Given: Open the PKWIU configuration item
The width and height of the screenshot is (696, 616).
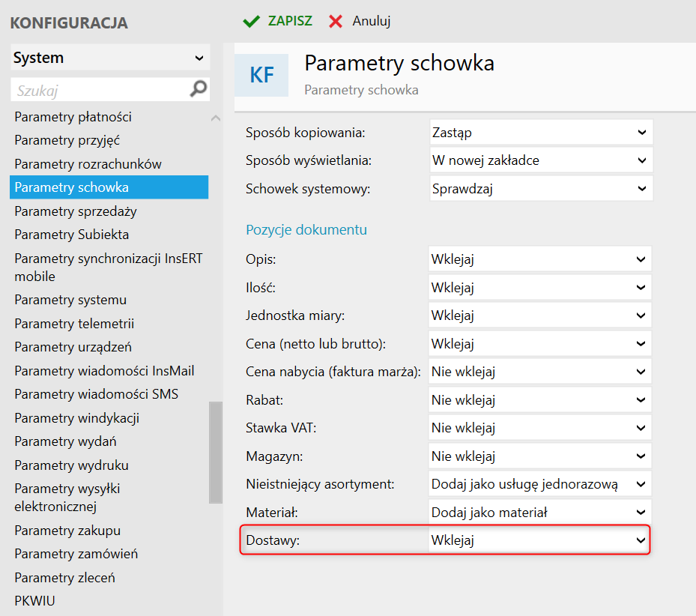Looking at the screenshot, I should [34, 601].
